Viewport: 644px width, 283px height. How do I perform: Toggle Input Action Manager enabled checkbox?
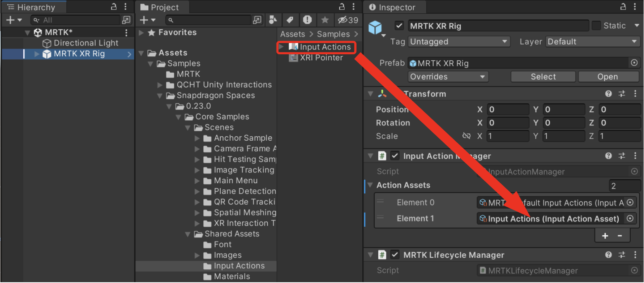tap(395, 156)
